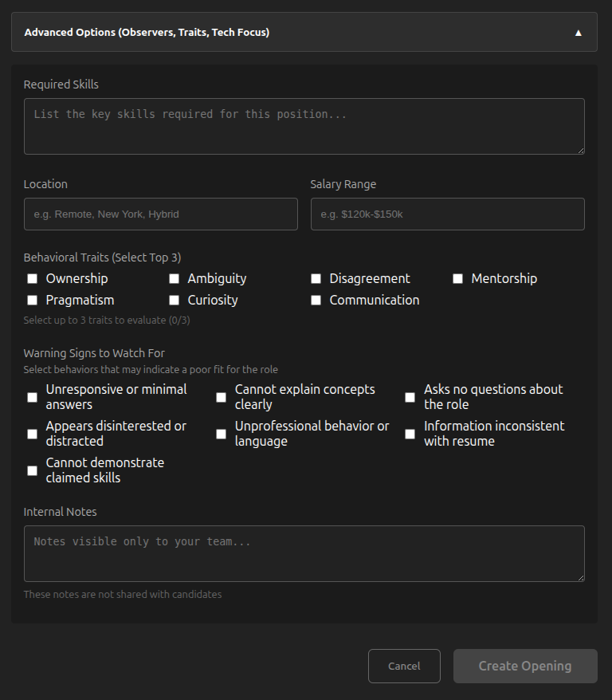Click the Required Skills text area
Screen dimensions: 612x700
point(304,126)
